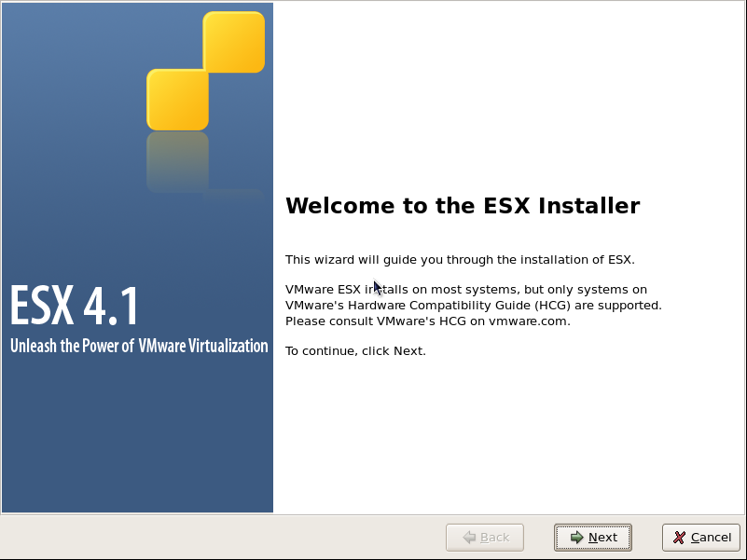Click the Next button to continue
Viewport: 747px width, 560px height.
[592, 537]
